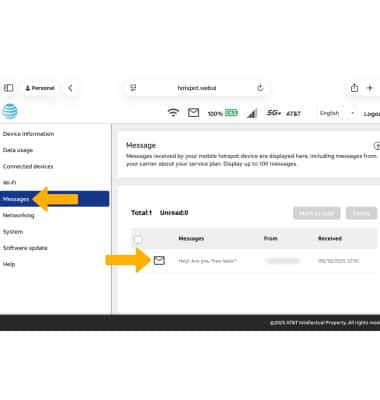This screenshot has height=400, width=380.
Task: Open the browser sidebar panel icon
Action: 9,88
